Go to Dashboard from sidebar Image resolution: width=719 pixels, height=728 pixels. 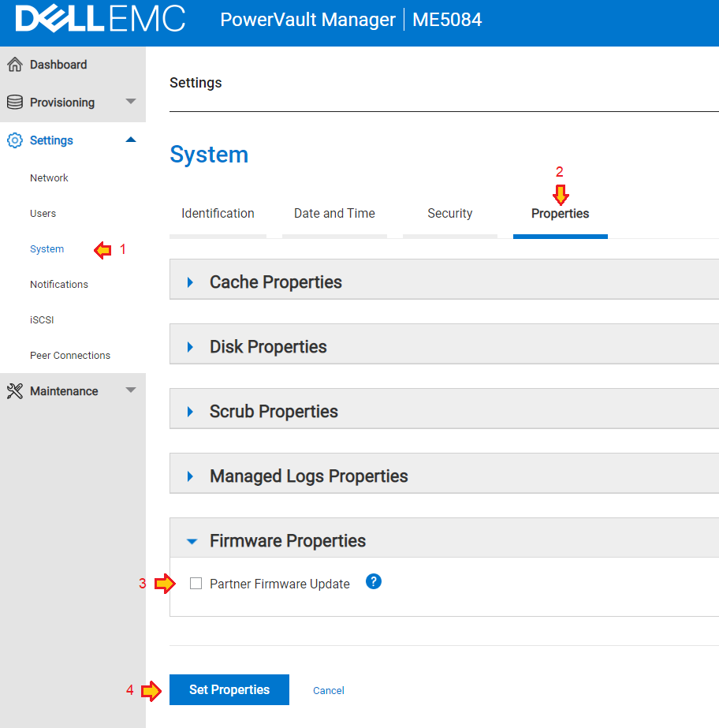click(58, 65)
